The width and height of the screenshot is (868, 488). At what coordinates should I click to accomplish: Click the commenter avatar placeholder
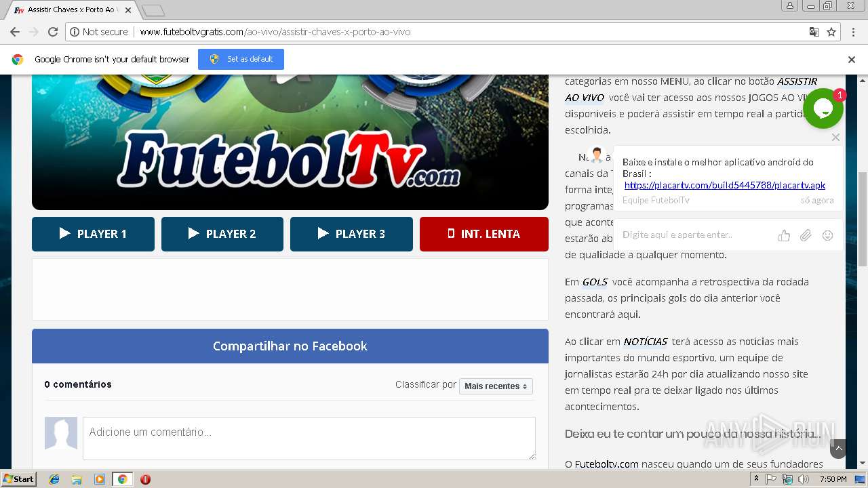tap(61, 433)
